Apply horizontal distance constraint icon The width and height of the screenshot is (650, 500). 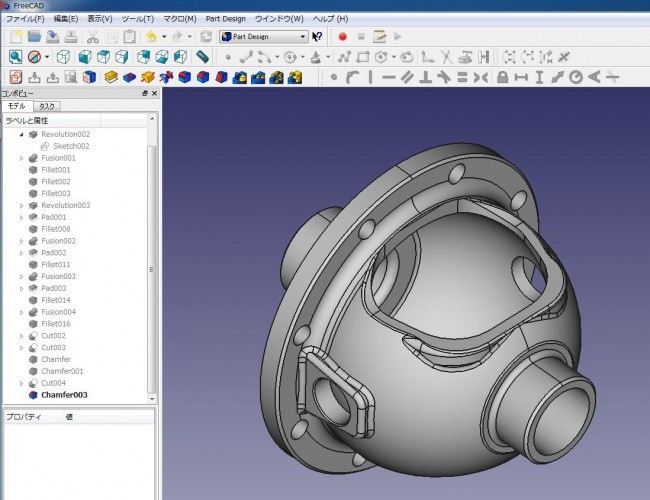tap(521, 77)
